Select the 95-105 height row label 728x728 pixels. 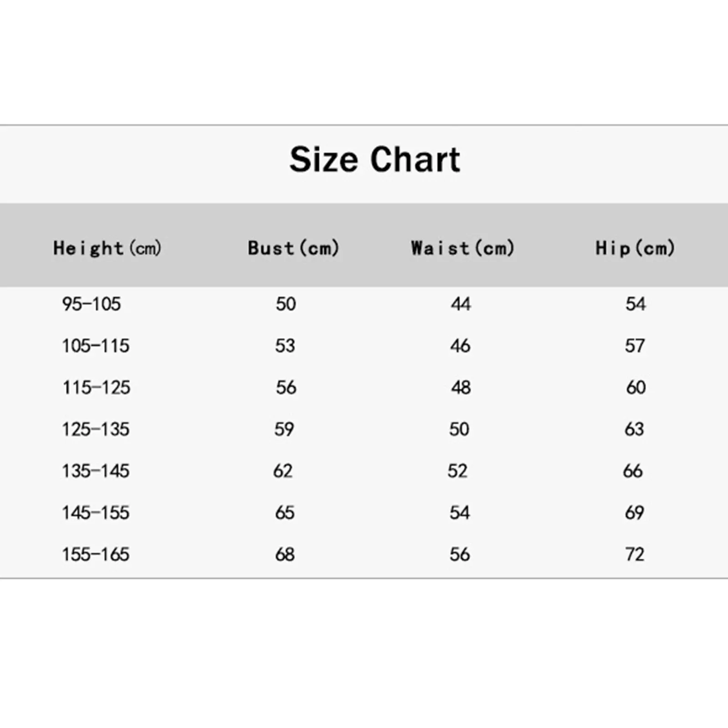[x=91, y=304]
